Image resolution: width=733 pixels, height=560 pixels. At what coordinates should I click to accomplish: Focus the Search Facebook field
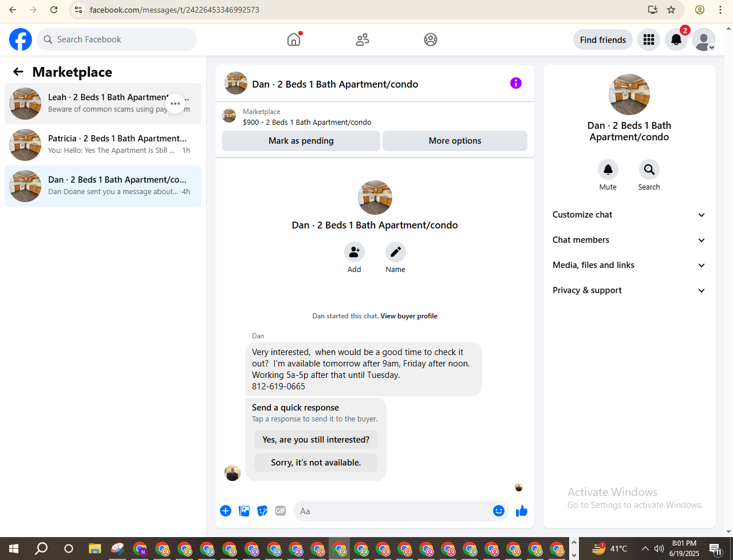(x=117, y=40)
